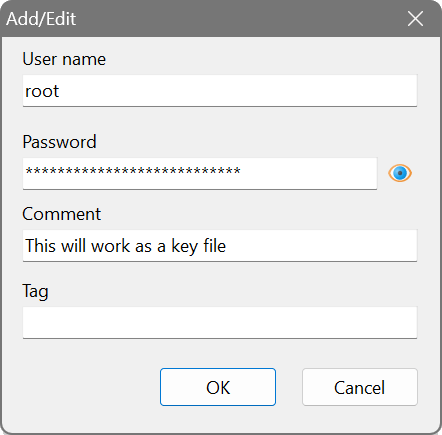Dismiss the dialog with Cancel
The height and width of the screenshot is (435, 442).
360,387
